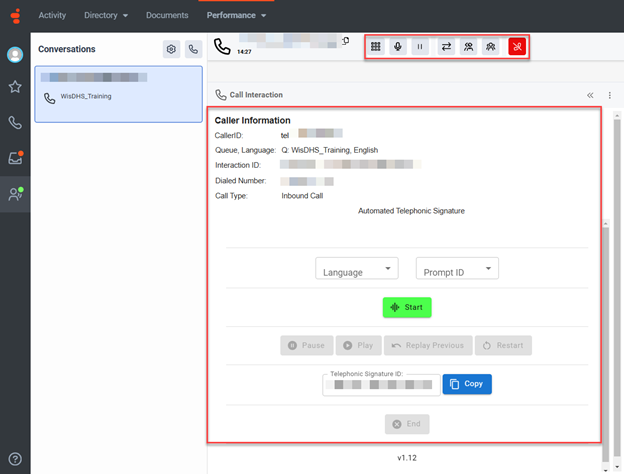Open the favorites star in sidebar
The width and height of the screenshot is (624, 474).
click(15, 88)
